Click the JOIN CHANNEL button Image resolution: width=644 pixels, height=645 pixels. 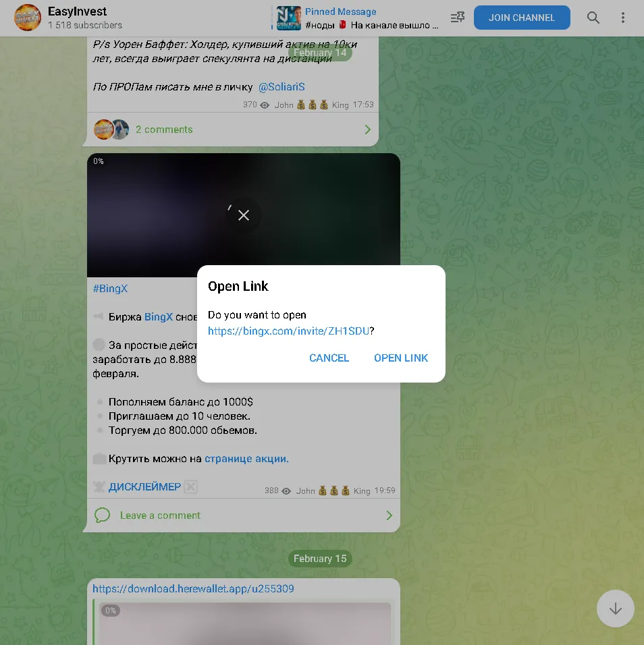[x=522, y=18]
